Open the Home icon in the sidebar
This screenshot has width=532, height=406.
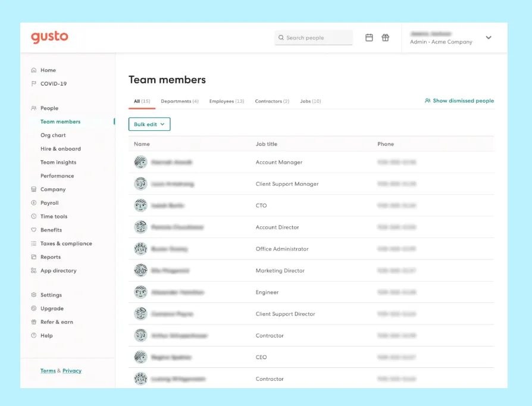click(x=34, y=70)
